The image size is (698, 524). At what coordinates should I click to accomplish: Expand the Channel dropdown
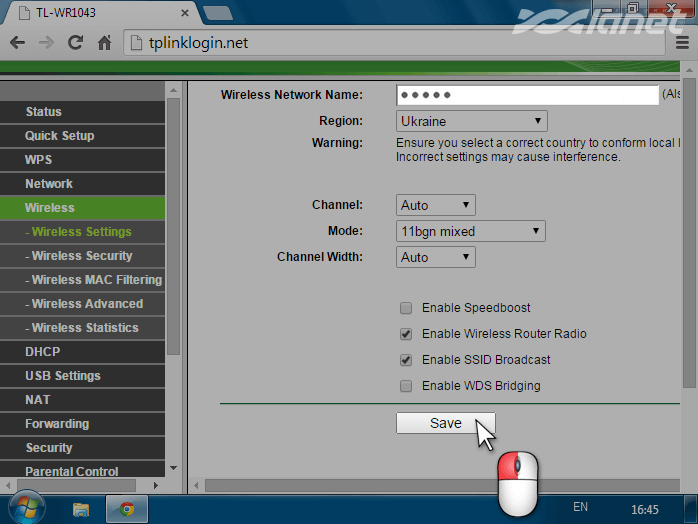435,205
